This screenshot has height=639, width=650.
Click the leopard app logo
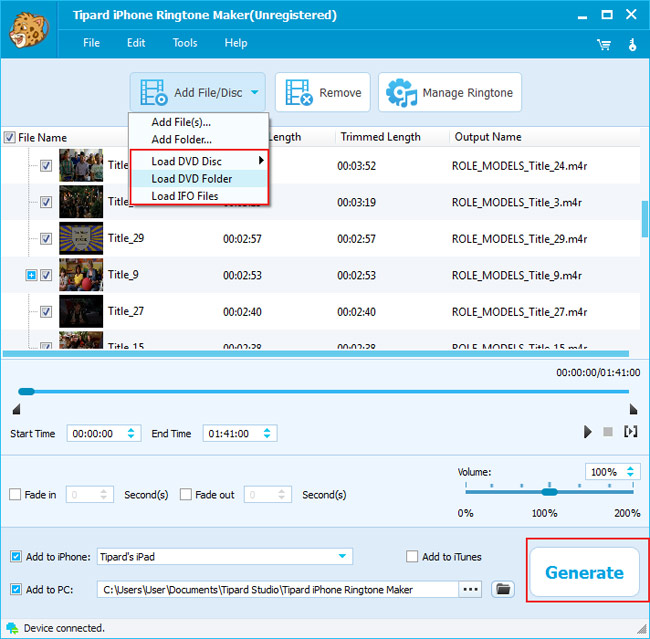pyautogui.click(x=28, y=30)
